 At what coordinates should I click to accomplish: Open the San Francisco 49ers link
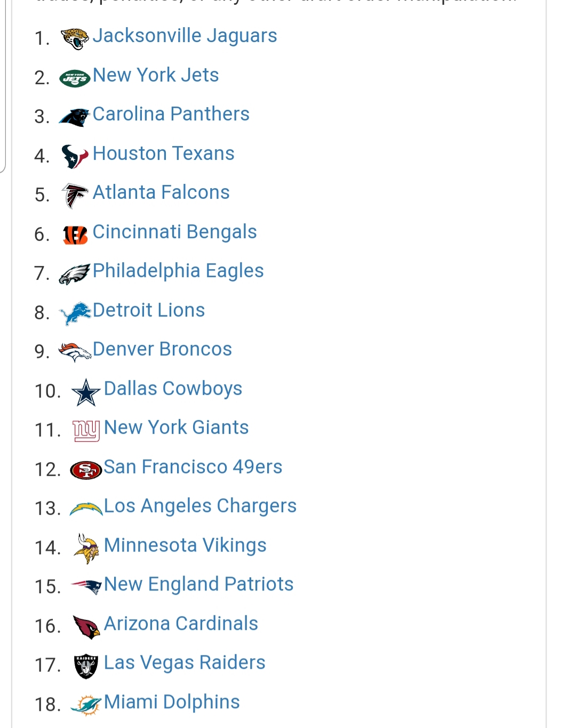[x=193, y=467]
